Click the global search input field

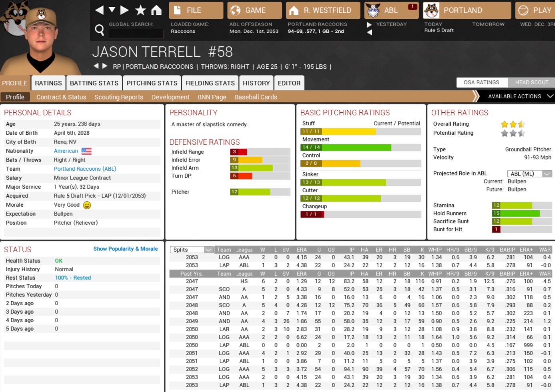coord(136,34)
